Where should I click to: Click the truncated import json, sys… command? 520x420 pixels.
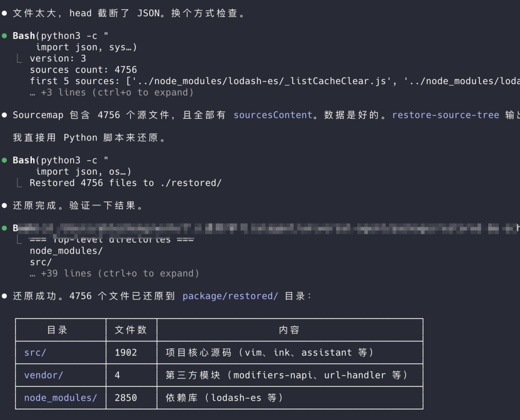[x=86, y=48]
